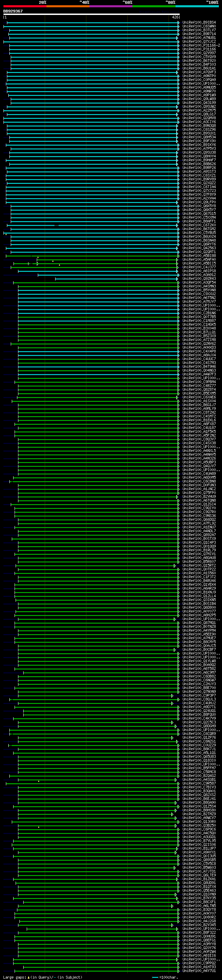The width and height of the screenshot is (222, 980).
Task: Open hit UniRef100_A7P5V3
Action: [x=199, y=149]
